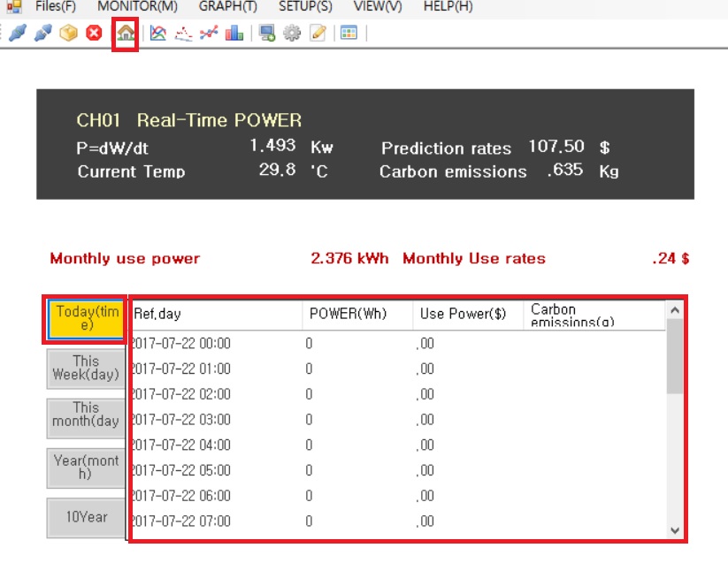Go to the home screen icon

click(126, 34)
